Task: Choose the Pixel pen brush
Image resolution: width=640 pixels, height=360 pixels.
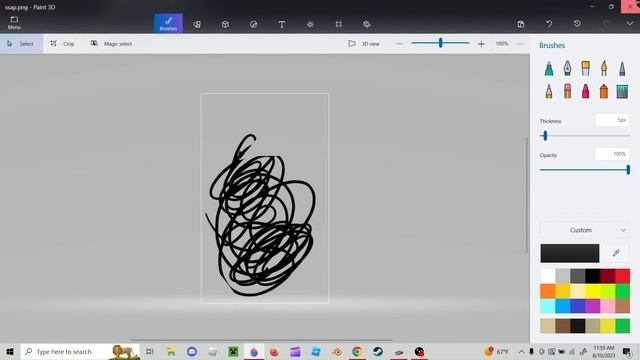Action: [622, 69]
